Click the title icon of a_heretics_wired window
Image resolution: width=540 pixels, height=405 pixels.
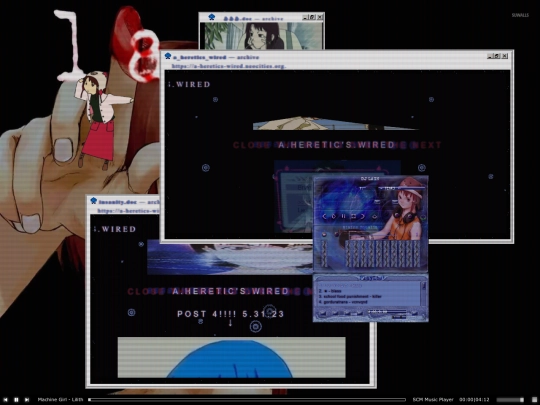pos(168,56)
